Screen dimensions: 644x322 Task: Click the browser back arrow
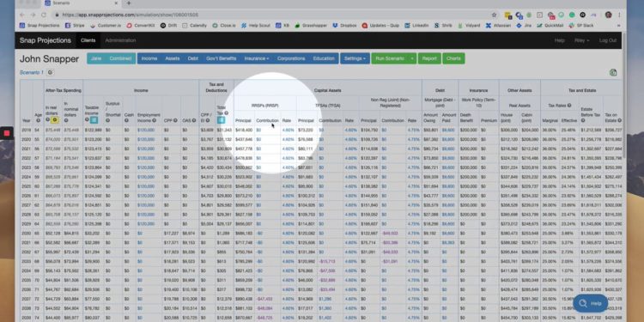(x=22, y=15)
